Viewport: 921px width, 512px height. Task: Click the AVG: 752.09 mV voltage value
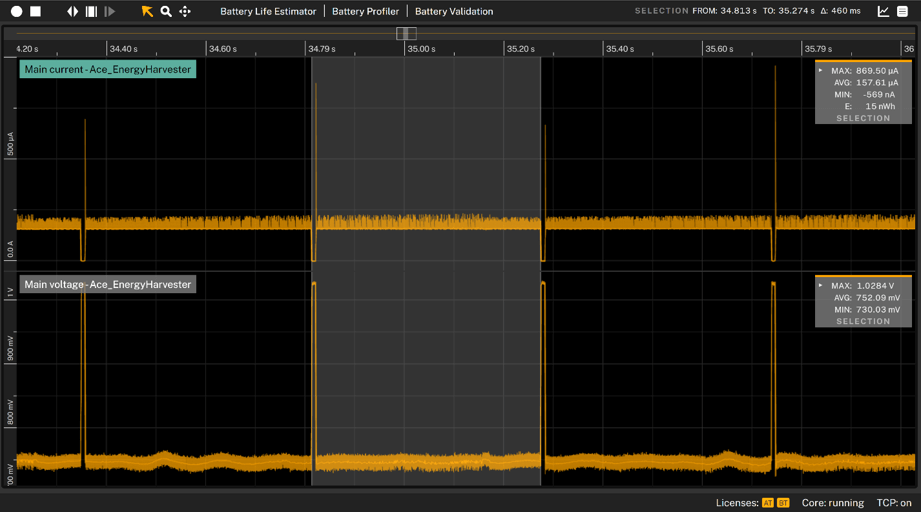[x=866, y=298]
